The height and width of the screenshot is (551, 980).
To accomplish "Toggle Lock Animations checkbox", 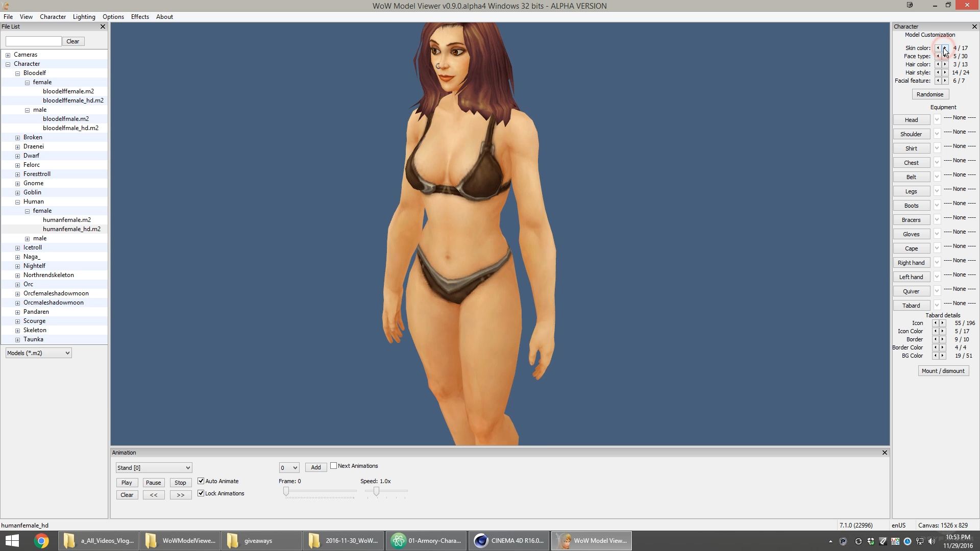I will pyautogui.click(x=201, y=493).
